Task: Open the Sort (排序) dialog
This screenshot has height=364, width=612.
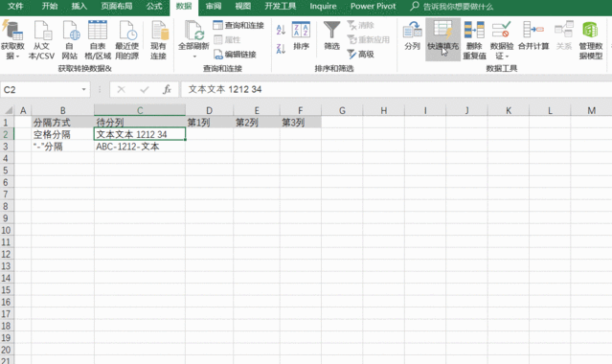Action: tap(301, 35)
